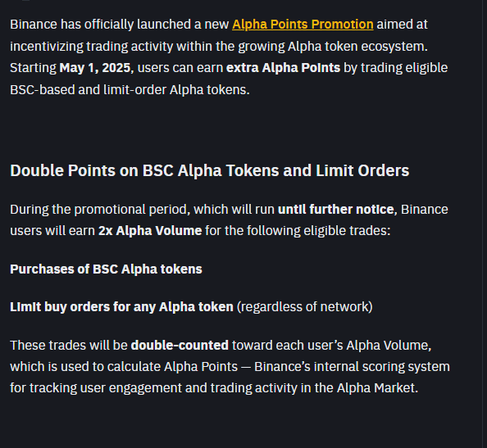487x448 pixels.
Task: Click 'for the following eligible trades' text
Action: pos(298,231)
